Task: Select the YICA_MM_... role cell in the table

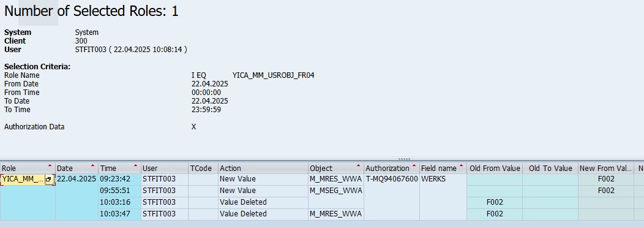Action: tap(23, 179)
